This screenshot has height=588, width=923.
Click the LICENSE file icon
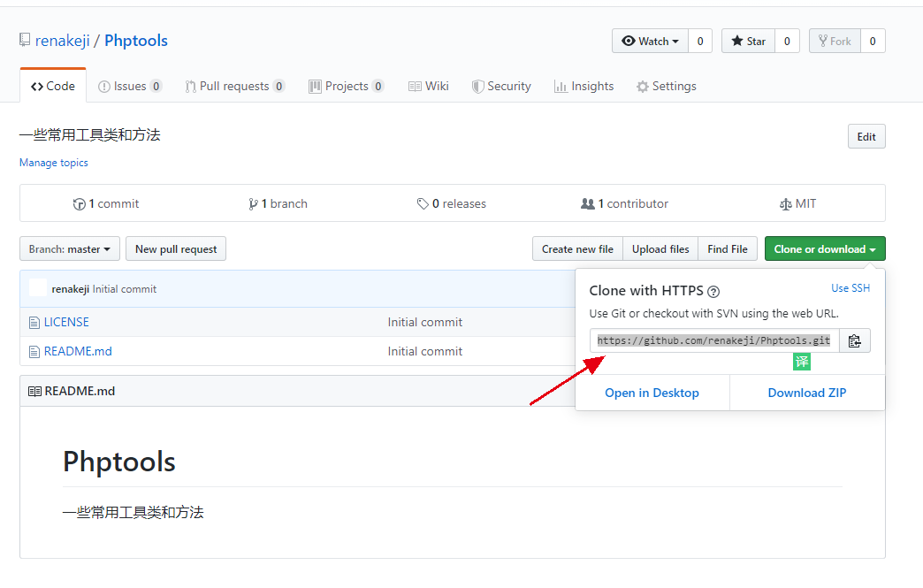click(x=34, y=323)
